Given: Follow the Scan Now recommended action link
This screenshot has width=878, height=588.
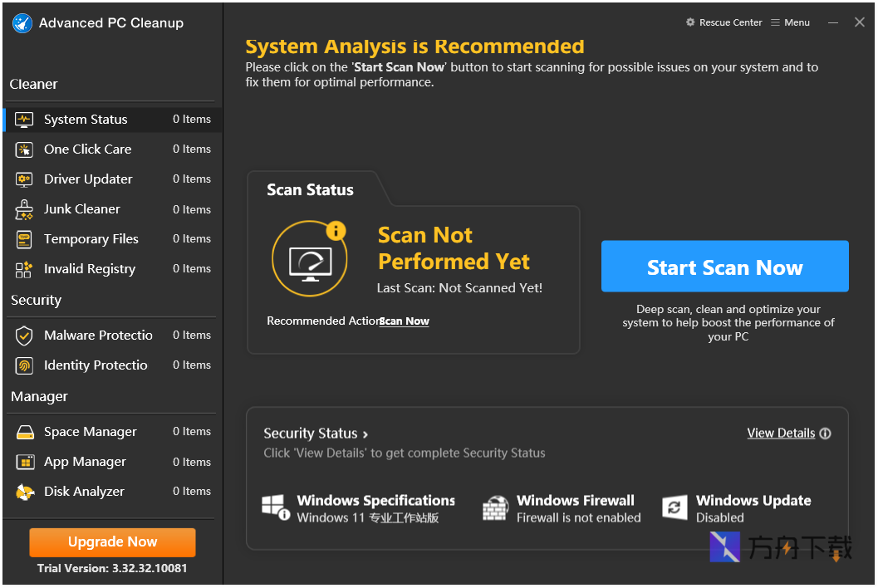Looking at the screenshot, I should [405, 321].
